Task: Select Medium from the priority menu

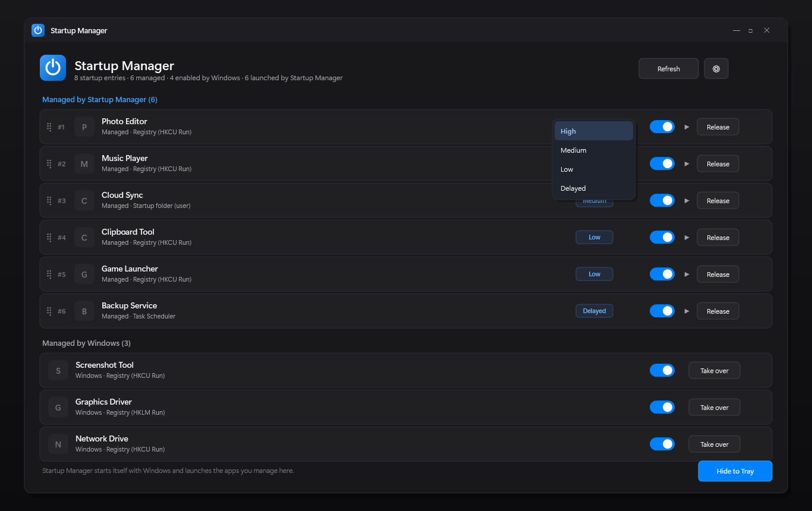Action: pyautogui.click(x=594, y=150)
